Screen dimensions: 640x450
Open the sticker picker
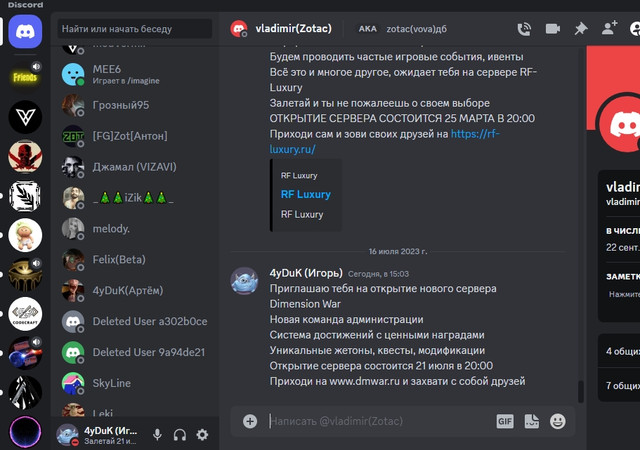pos(531,421)
